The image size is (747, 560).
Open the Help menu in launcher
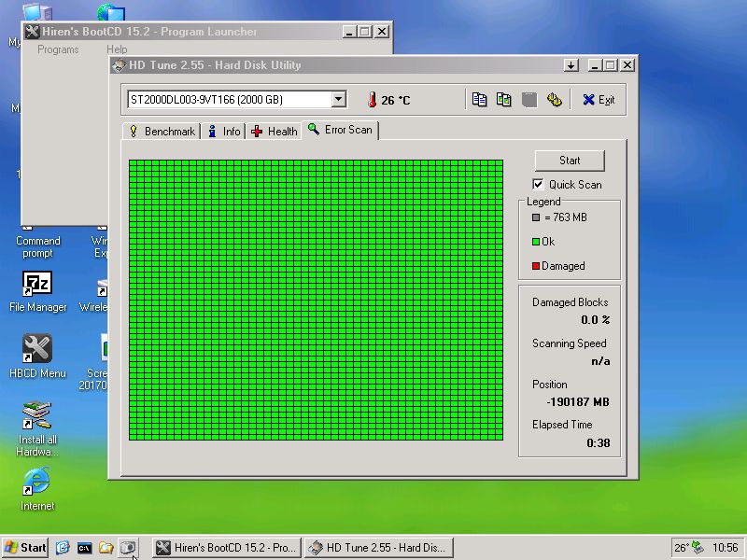click(x=117, y=49)
